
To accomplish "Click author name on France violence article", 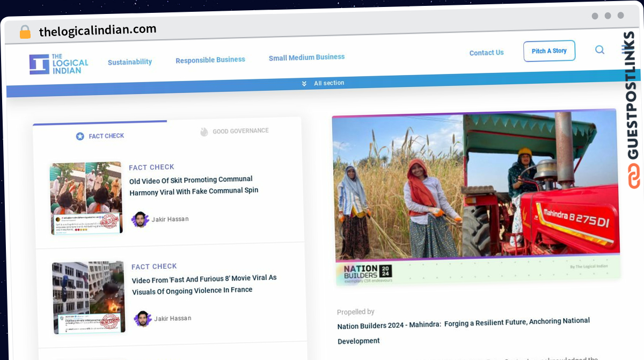I will (173, 318).
